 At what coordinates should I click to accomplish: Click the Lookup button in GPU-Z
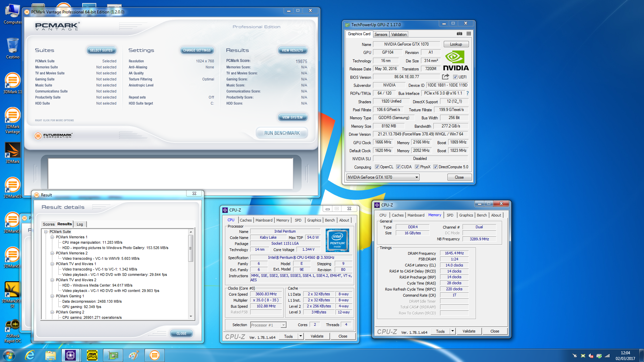pos(456,44)
